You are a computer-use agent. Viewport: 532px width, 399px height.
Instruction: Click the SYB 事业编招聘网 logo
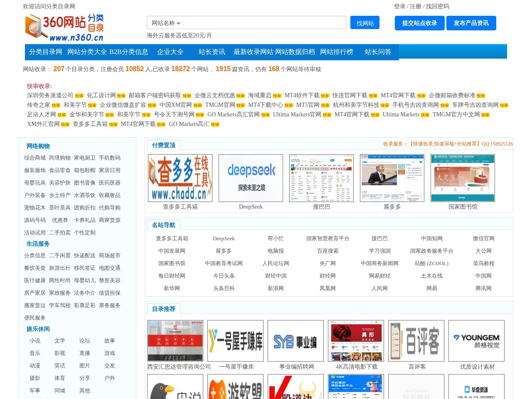[296, 340]
